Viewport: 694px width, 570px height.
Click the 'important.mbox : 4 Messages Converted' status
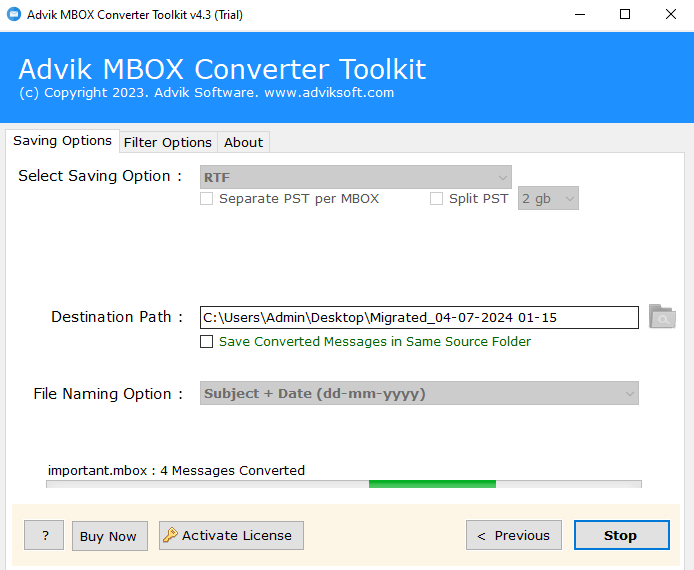[x=176, y=470]
